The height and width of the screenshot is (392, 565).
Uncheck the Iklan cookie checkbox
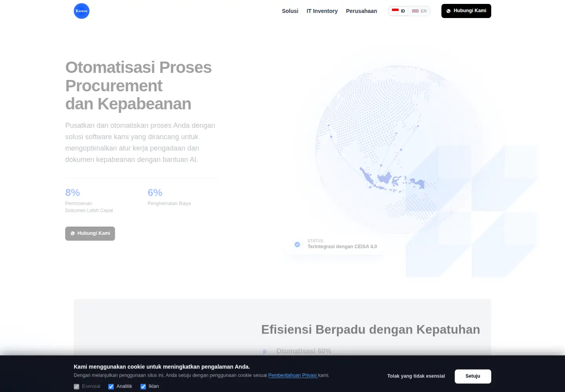click(143, 387)
